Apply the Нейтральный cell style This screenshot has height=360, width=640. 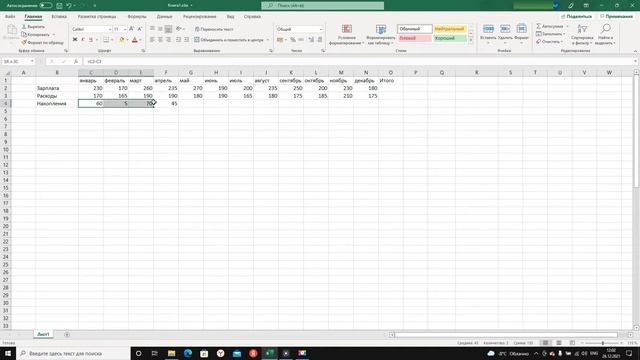tap(449, 29)
